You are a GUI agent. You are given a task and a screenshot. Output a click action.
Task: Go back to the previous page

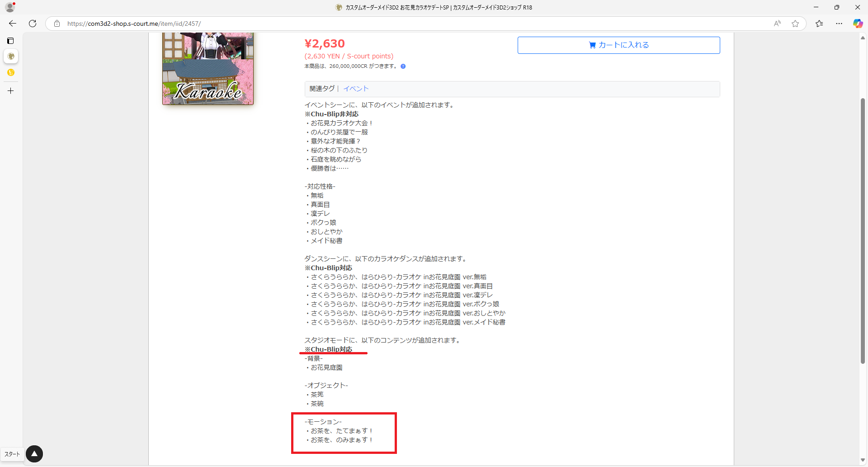[13, 24]
